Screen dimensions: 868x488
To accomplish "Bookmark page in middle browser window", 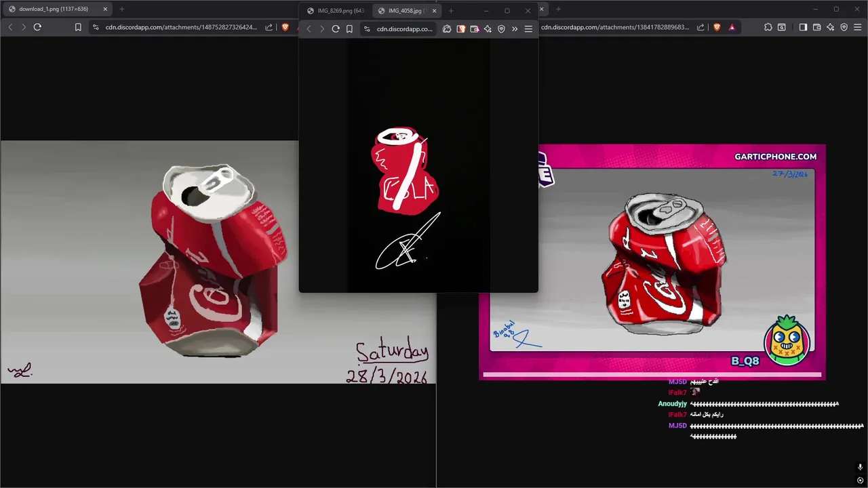I will [x=349, y=29].
